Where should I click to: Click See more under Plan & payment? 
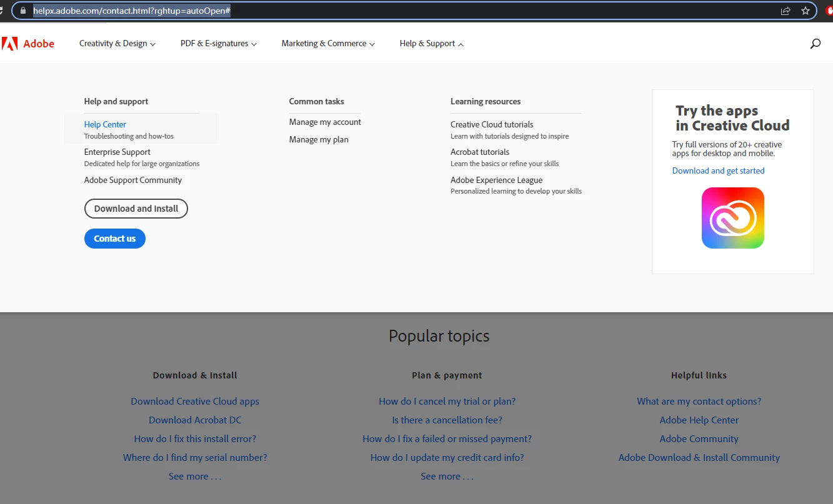447,477
